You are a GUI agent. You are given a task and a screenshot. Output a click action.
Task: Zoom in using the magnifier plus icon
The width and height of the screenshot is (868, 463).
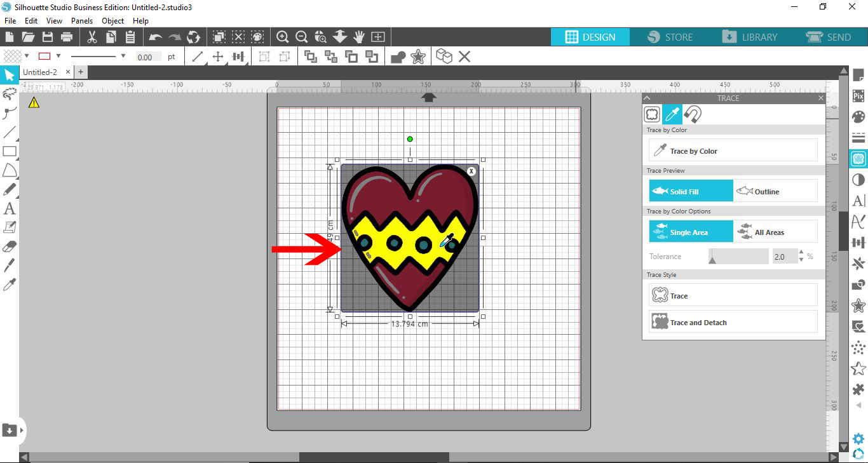(x=283, y=37)
